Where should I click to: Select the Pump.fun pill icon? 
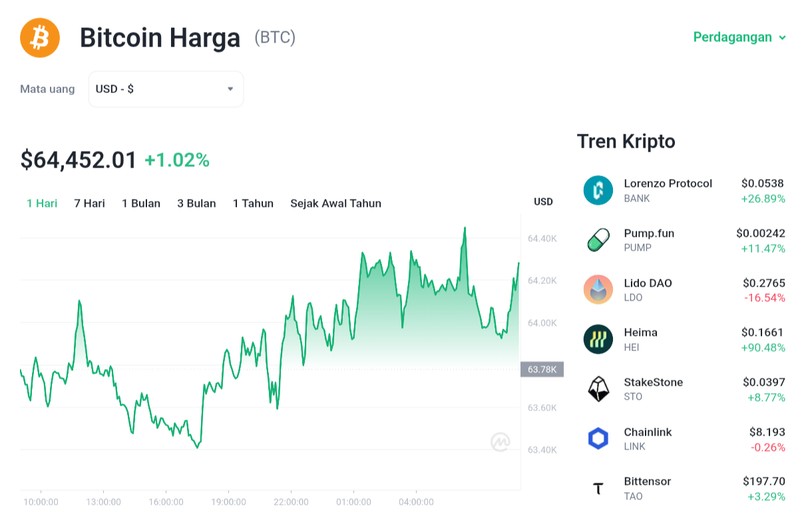(x=598, y=240)
